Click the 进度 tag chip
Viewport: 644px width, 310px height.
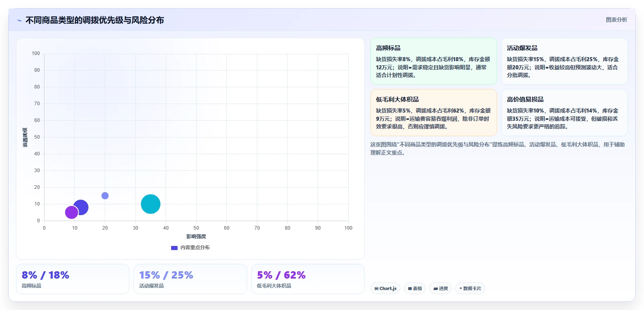click(440, 288)
